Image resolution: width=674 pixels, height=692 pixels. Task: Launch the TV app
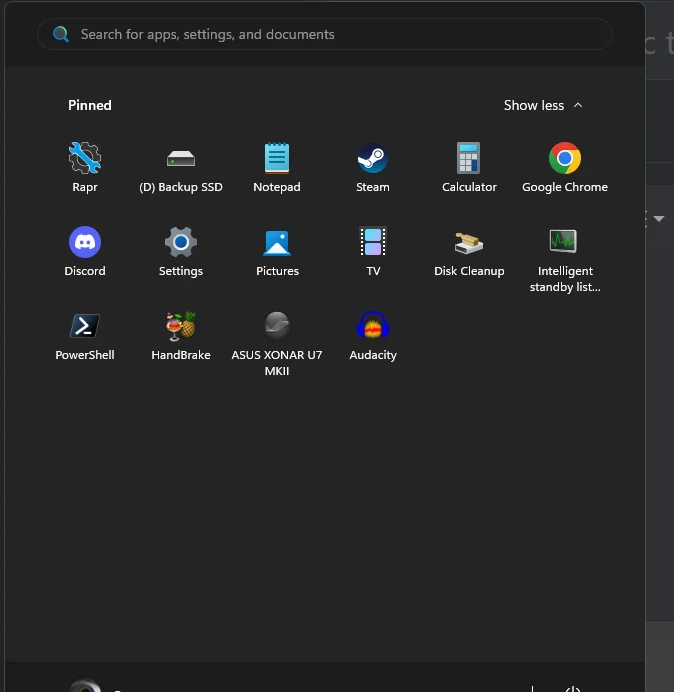tap(373, 252)
